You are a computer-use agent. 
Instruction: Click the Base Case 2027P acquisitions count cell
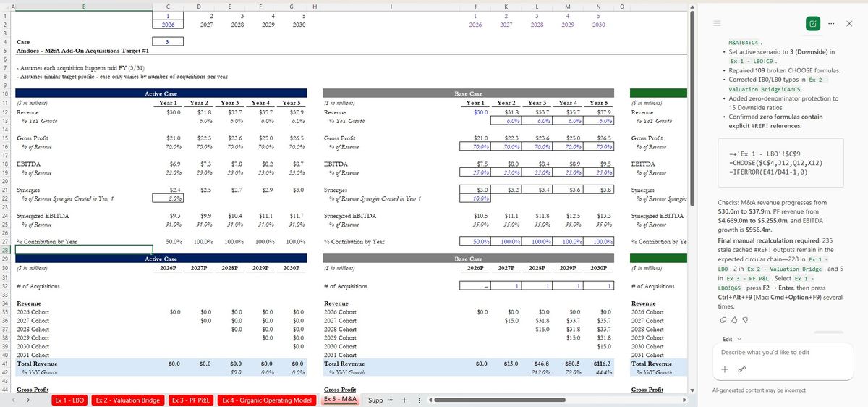point(506,286)
